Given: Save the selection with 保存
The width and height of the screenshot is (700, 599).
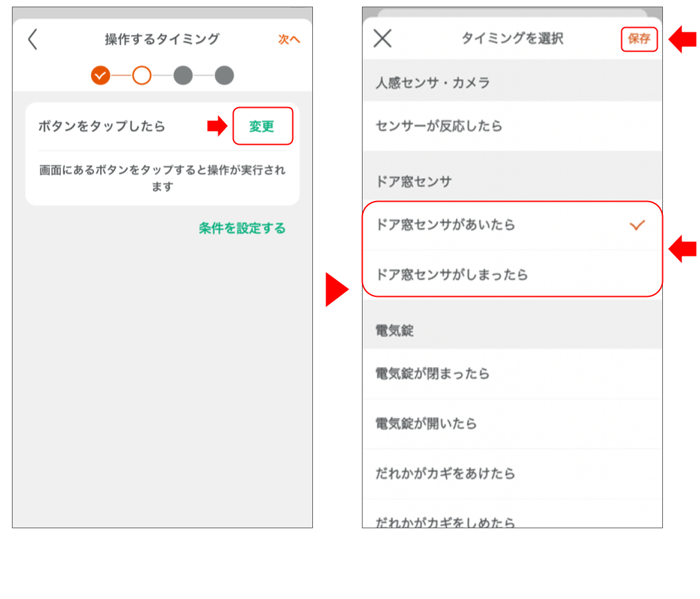Looking at the screenshot, I should (639, 38).
